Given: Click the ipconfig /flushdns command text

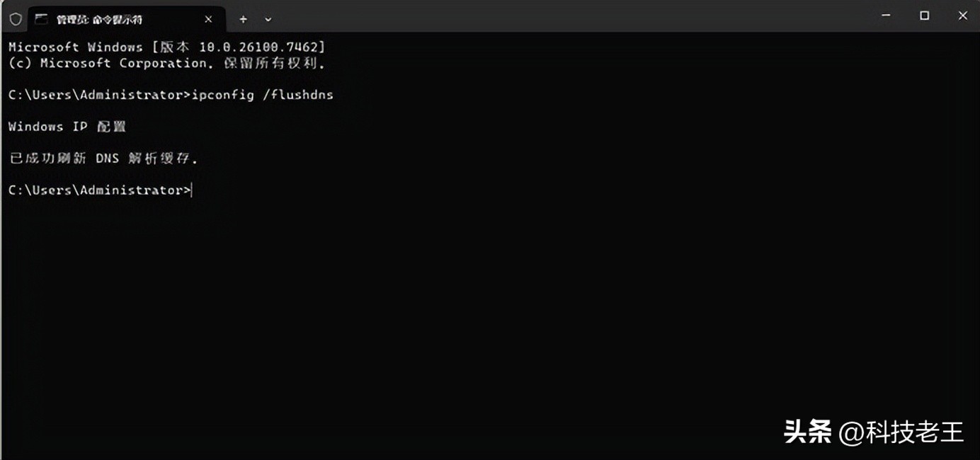Looking at the screenshot, I should click(263, 94).
